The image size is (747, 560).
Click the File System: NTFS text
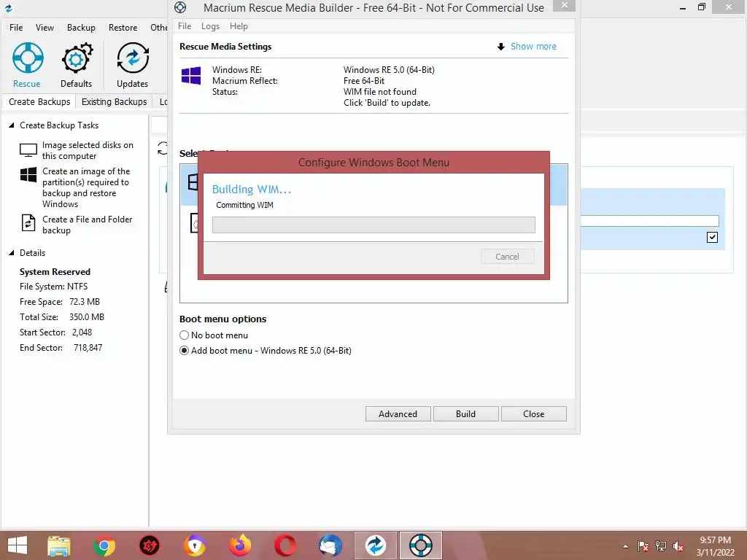coord(53,287)
